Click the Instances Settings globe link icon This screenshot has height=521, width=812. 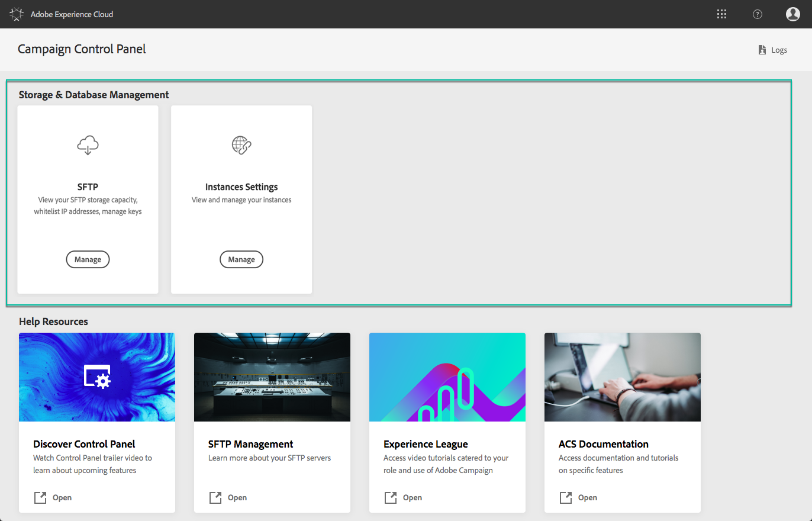pos(241,145)
